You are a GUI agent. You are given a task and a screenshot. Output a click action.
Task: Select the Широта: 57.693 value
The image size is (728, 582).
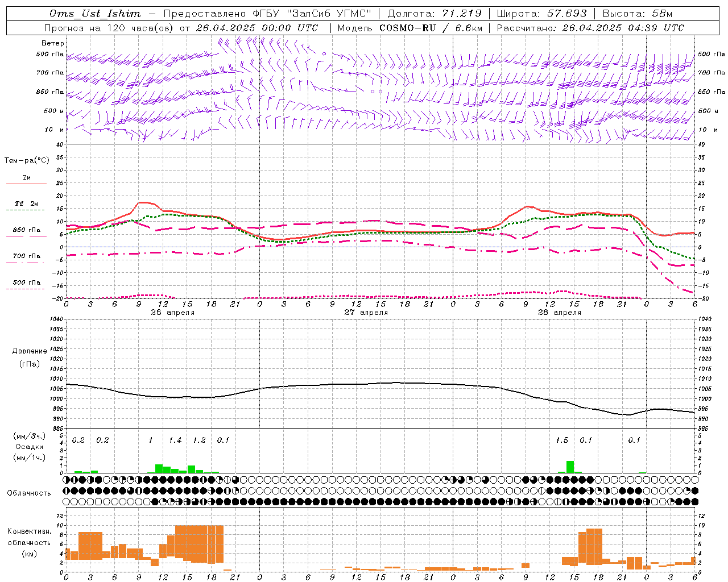[541, 14]
